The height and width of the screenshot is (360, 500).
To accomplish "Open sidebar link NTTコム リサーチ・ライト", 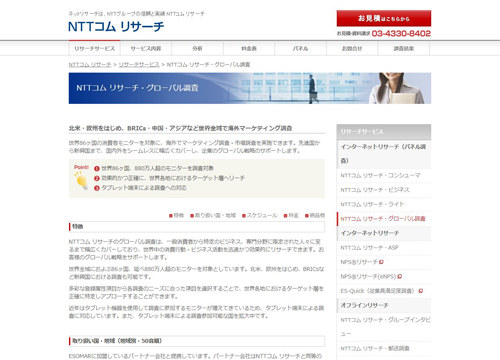I will point(372,204).
